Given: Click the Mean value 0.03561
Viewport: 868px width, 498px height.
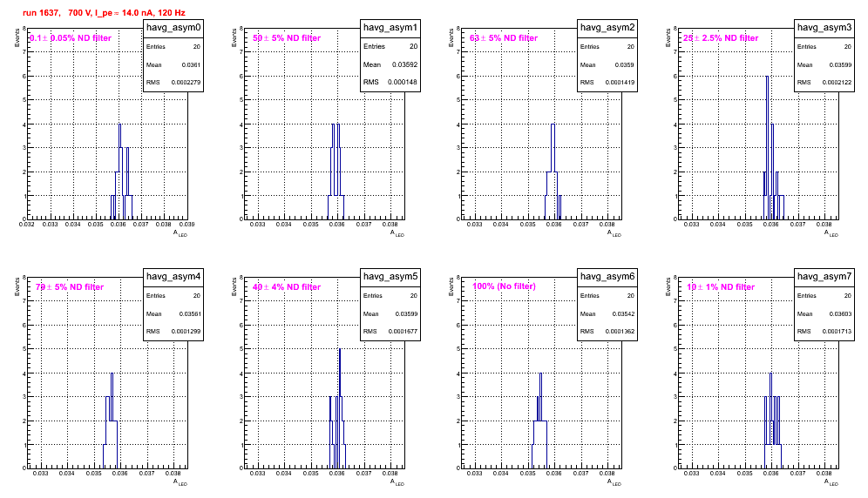Looking at the screenshot, I should [x=190, y=313].
